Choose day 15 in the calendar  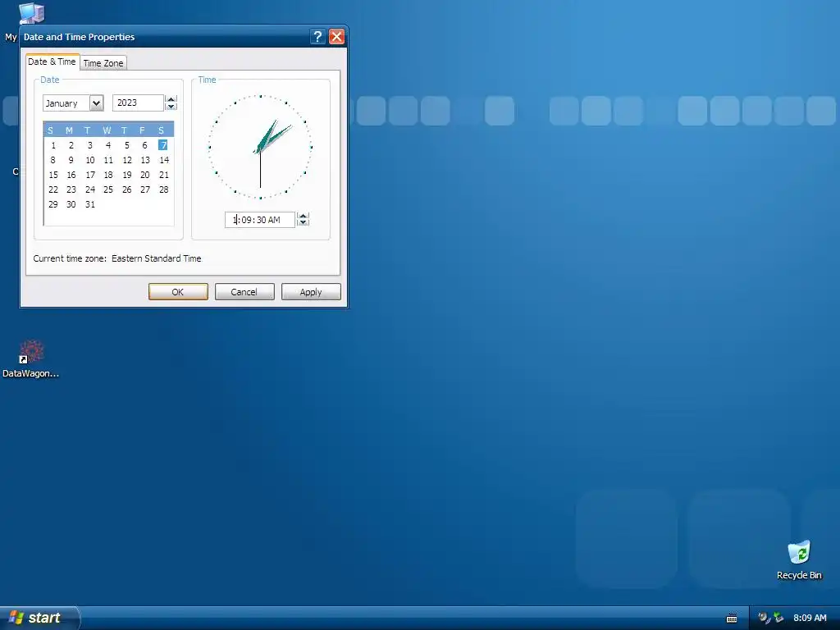53,176
